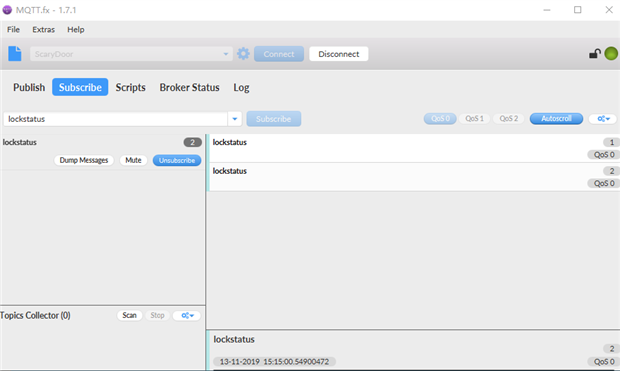Click lockstatus heading in message detail pane

click(x=234, y=339)
